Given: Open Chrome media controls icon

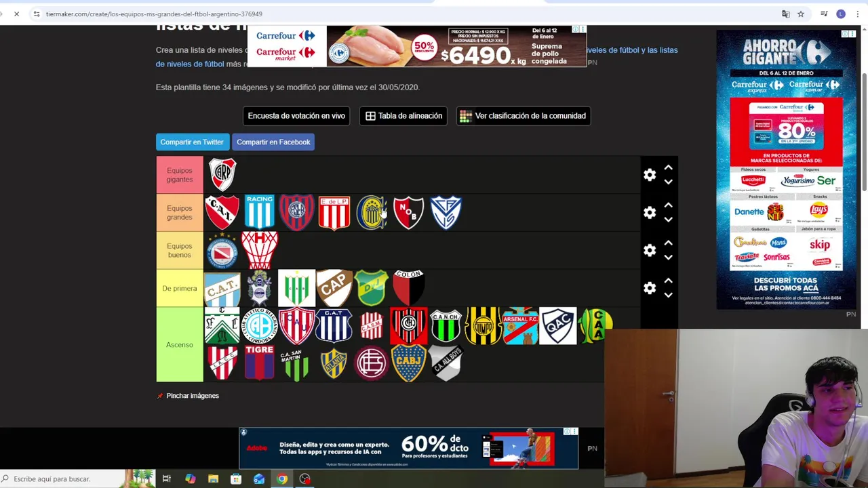Looking at the screenshot, I should click(x=824, y=14).
